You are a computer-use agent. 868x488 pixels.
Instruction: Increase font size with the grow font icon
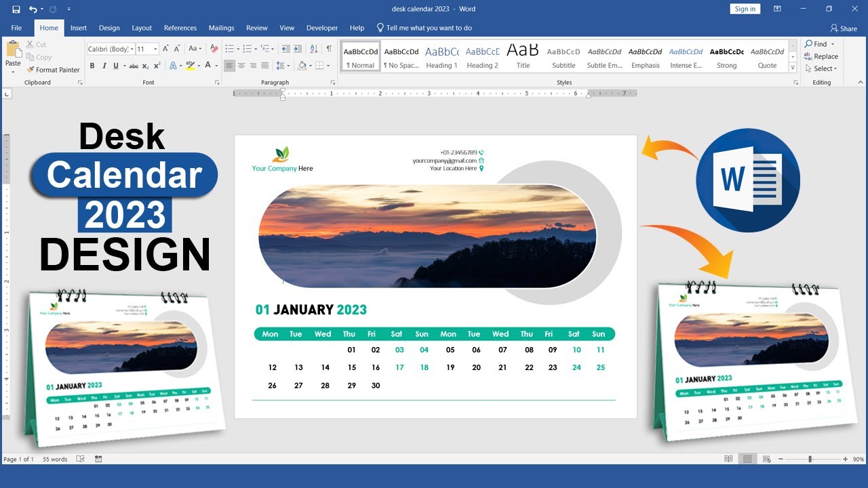166,49
